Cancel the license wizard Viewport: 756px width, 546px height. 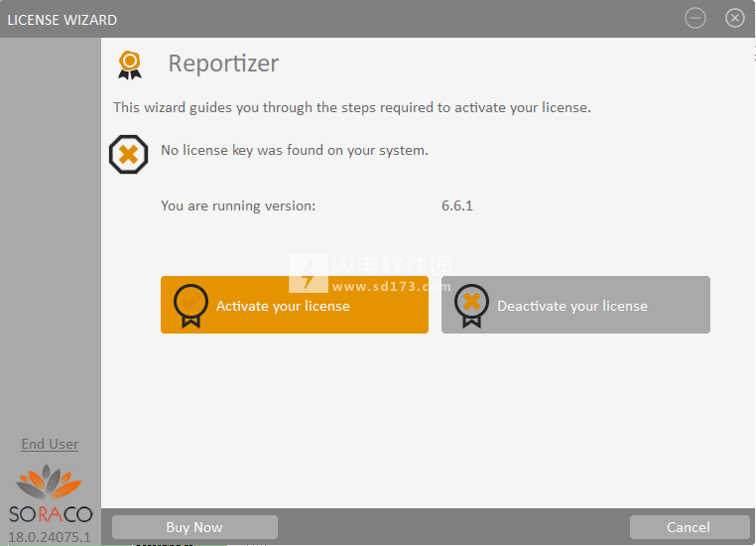coord(690,527)
